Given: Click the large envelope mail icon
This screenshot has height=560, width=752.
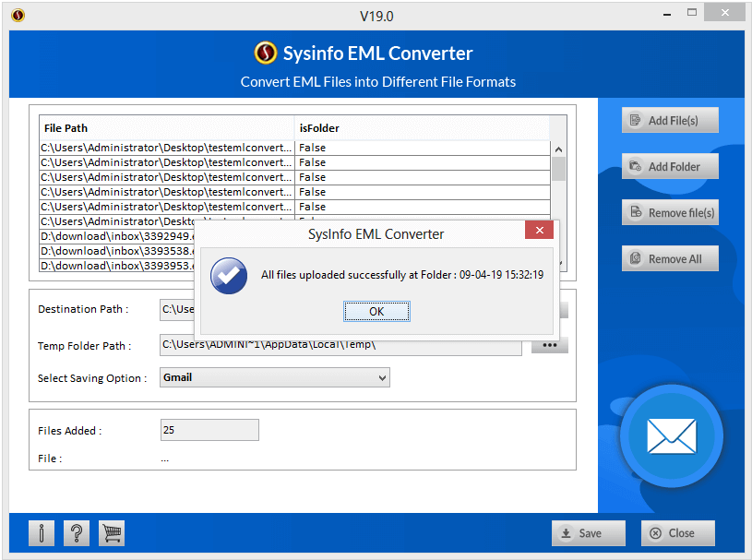Looking at the screenshot, I should (x=671, y=435).
